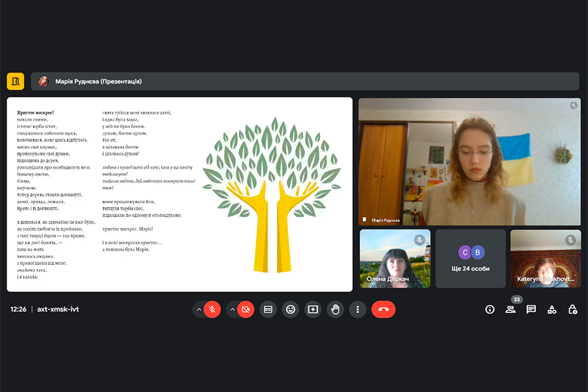588x392 pixels.
Task: Open the Ще 24 особи tile
Action: click(x=470, y=259)
